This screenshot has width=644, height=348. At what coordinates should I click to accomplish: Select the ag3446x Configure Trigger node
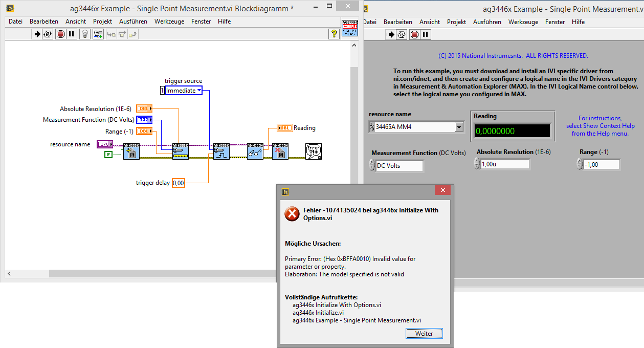coord(221,151)
